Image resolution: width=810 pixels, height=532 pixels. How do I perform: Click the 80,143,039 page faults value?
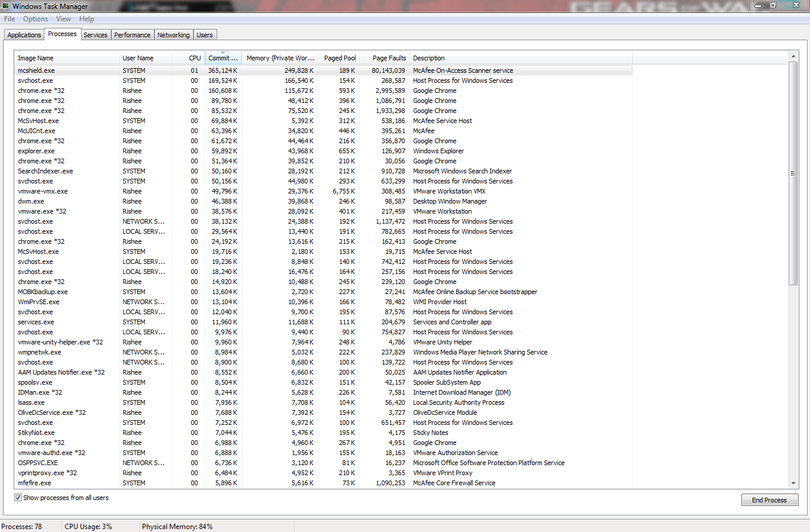coord(388,70)
